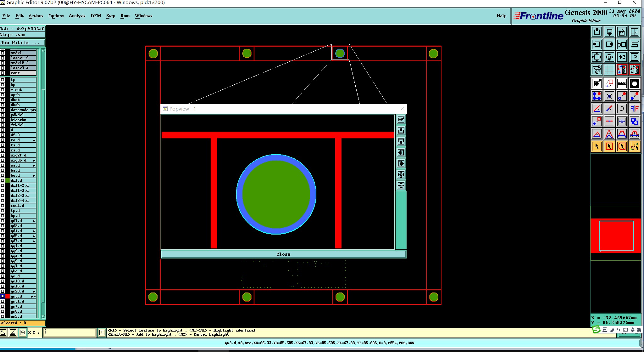Open the Rout menu
Screen dimensions: 644x352
pyautogui.click(x=125, y=16)
